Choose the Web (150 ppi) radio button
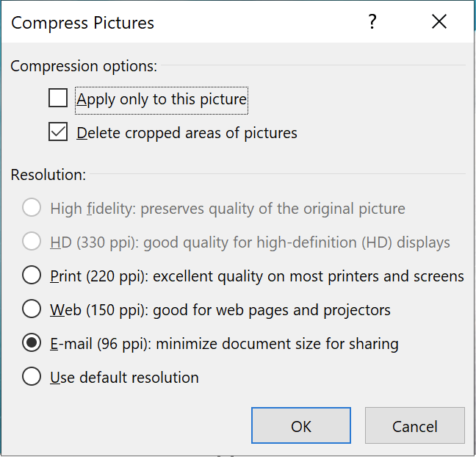 tap(32, 309)
